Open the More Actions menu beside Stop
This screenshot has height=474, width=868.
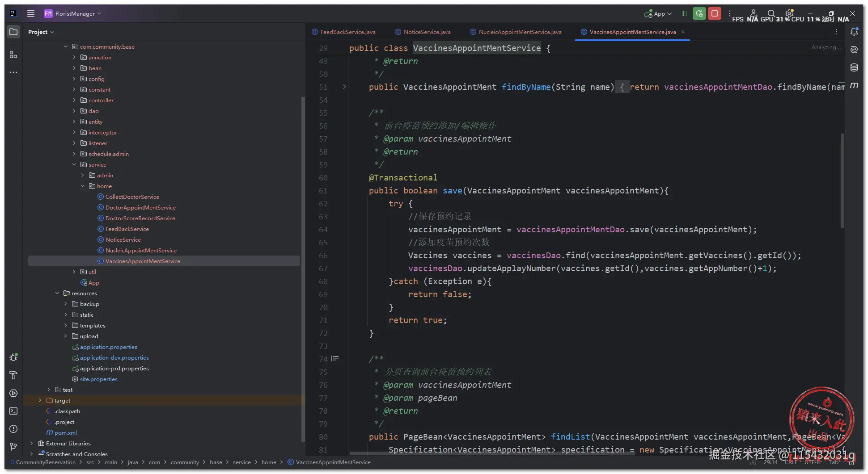pyautogui.click(x=729, y=13)
